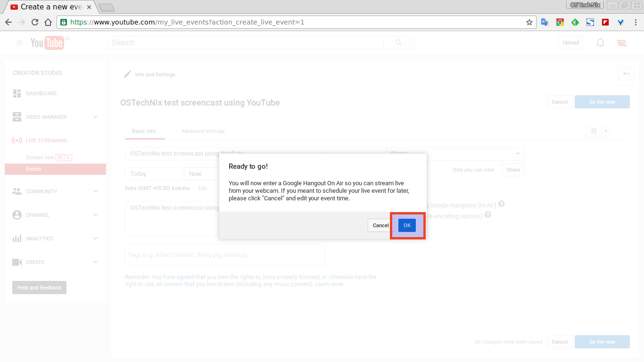Focus the event title input field
This screenshot has width=644, height=362.
click(x=225, y=154)
